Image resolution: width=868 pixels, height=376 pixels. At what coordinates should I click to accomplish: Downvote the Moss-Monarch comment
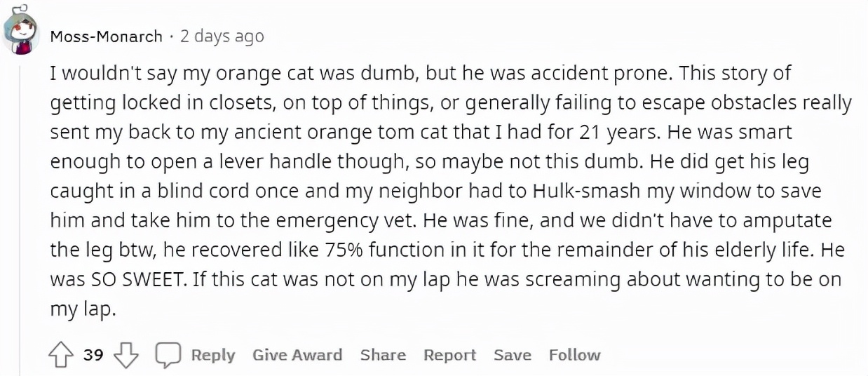(x=126, y=356)
